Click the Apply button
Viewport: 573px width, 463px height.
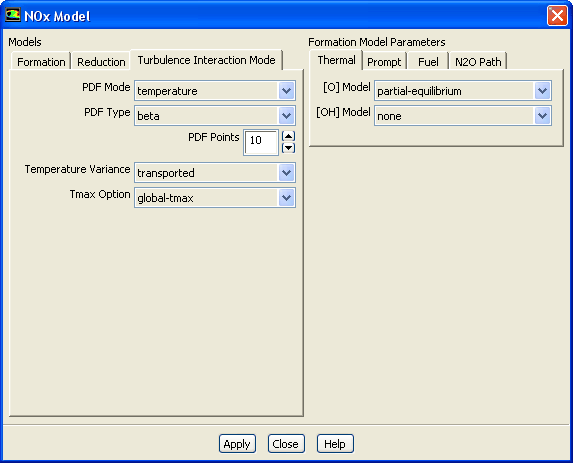tap(237, 444)
